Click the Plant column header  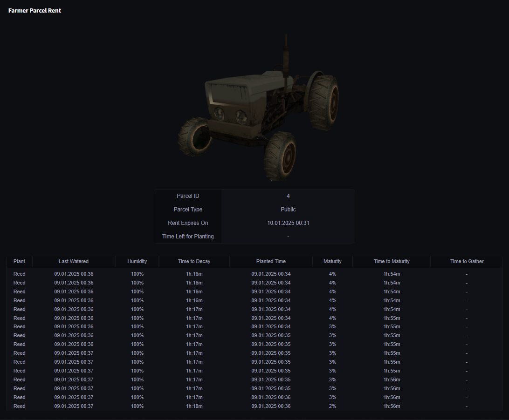pyautogui.click(x=19, y=261)
